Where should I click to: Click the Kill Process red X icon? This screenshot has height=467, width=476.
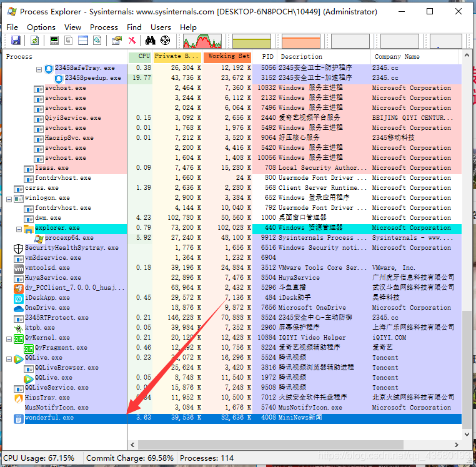coord(132,41)
